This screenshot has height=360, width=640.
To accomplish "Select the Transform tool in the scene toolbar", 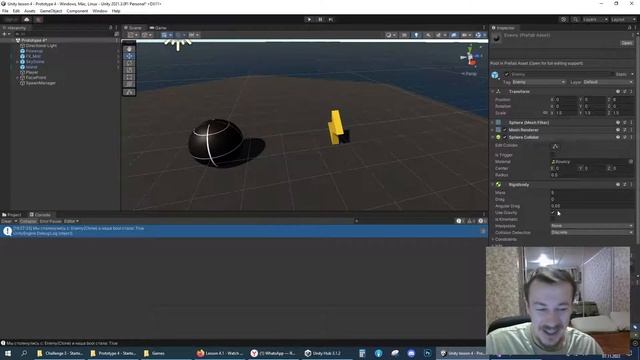I will point(129,84).
